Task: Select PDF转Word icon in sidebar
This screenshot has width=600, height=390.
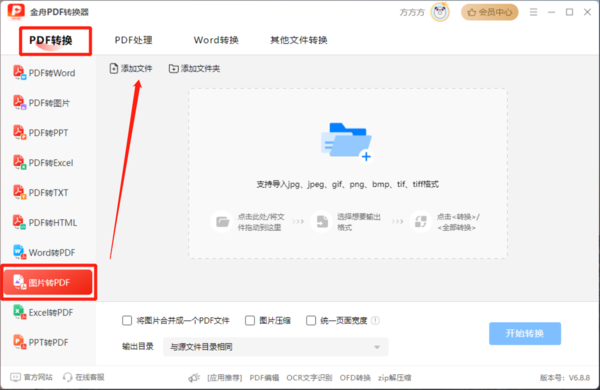Action: [19, 73]
